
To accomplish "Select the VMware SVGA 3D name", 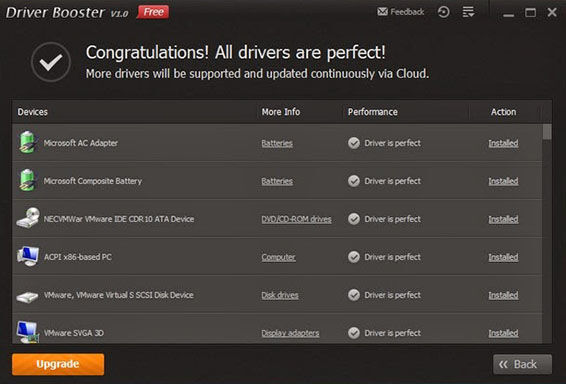I will [x=74, y=333].
